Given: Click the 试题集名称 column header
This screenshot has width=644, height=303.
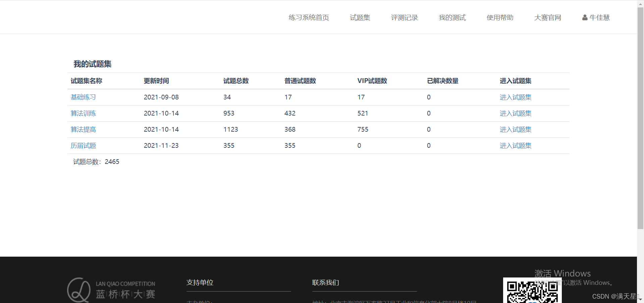Looking at the screenshot, I should (86, 81).
